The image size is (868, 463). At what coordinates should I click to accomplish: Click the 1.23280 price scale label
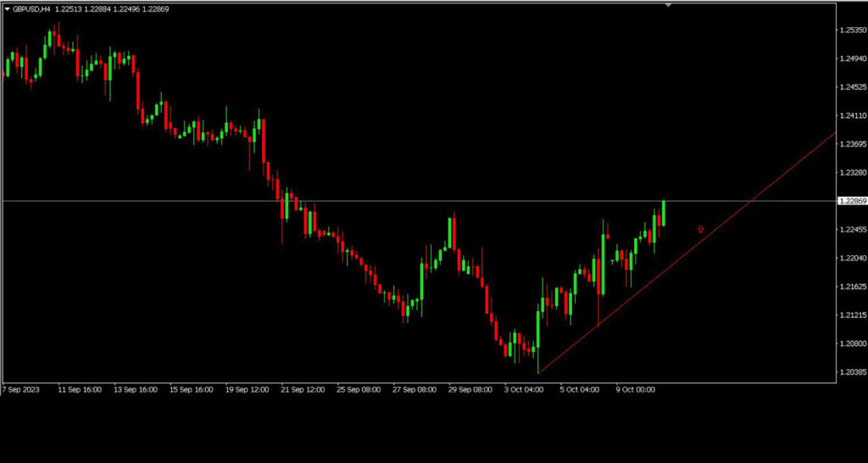tap(853, 172)
